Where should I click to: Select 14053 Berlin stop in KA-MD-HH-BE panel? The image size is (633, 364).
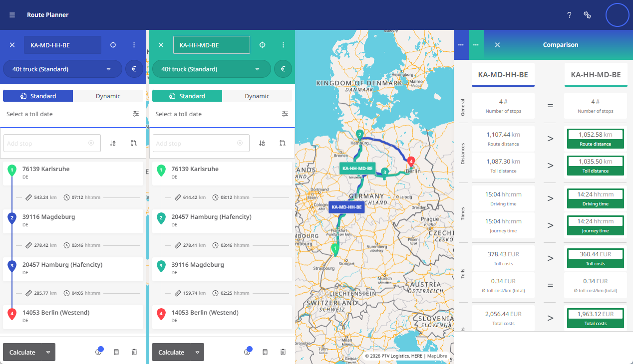[73, 317]
